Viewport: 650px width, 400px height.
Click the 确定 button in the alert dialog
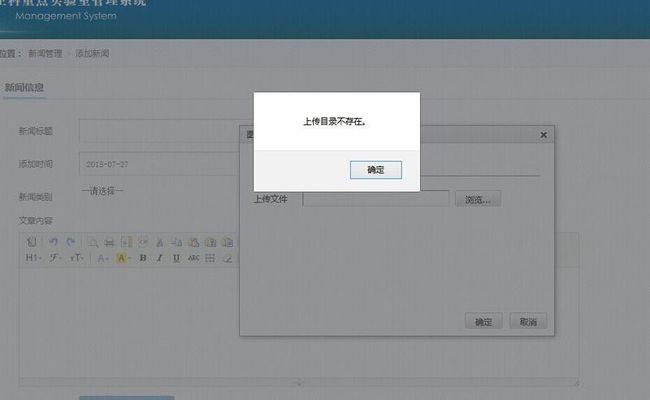(x=376, y=170)
